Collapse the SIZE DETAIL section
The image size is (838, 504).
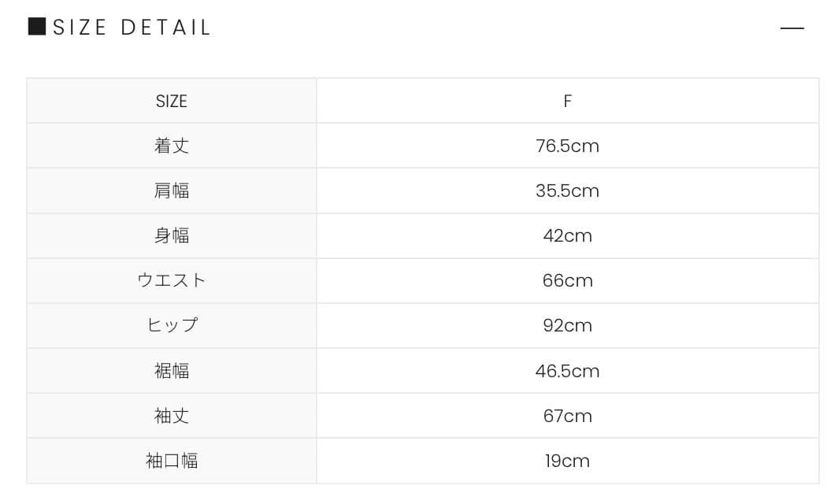coord(792,28)
